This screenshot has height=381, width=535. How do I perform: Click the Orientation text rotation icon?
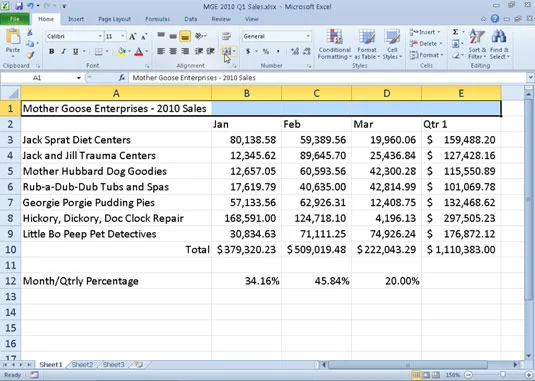click(200, 36)
